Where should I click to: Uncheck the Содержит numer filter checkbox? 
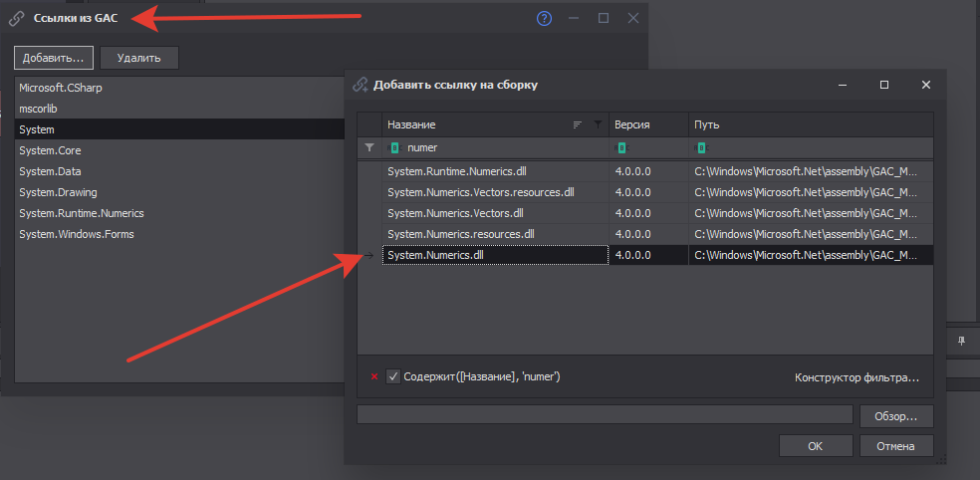(x=393, y=376)
